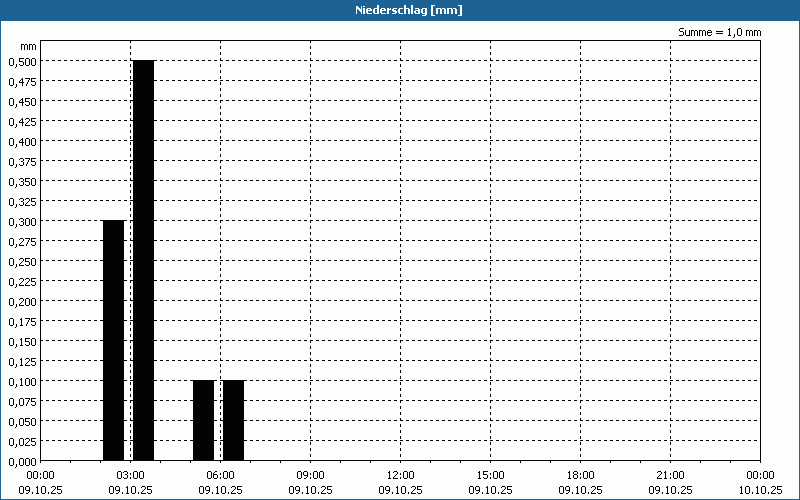Click the tallest bar reaching 0,500 mm
This screenshot has width=800, height=500.
(143, 260)
